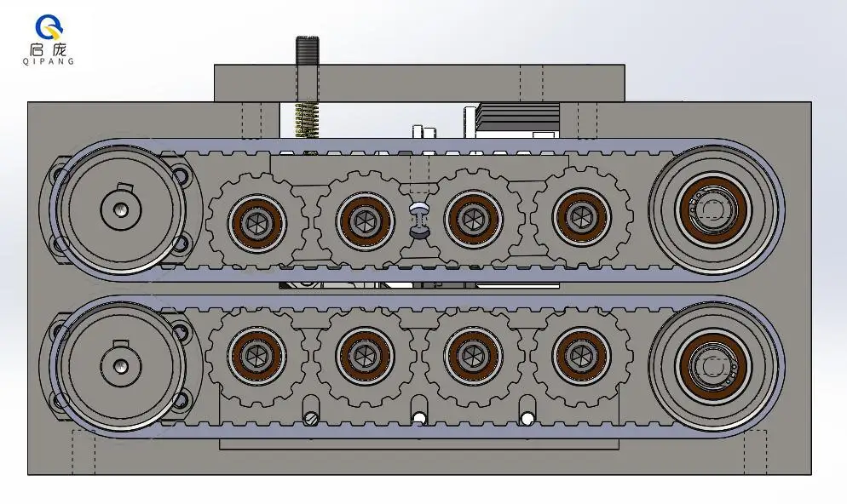Select the top cover plate above the frame
Viewport: 847px width, 504px height.
(420, 83)
